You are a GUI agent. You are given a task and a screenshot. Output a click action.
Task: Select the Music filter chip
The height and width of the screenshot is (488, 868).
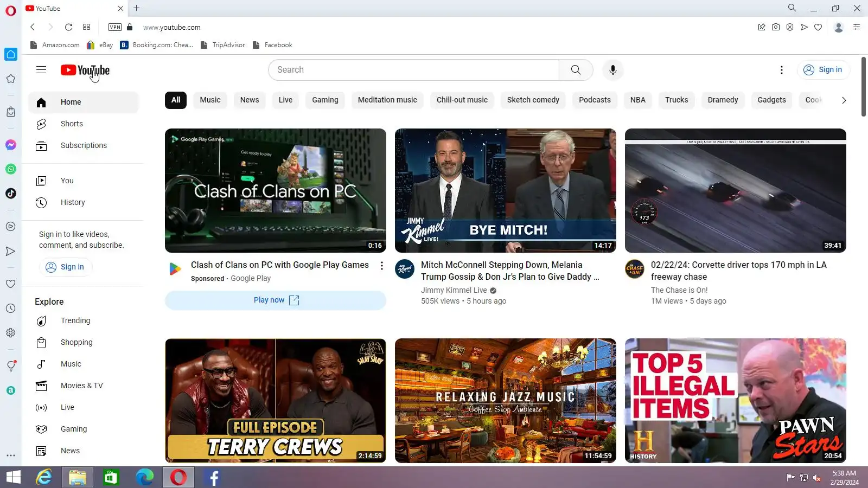[210, 100]
